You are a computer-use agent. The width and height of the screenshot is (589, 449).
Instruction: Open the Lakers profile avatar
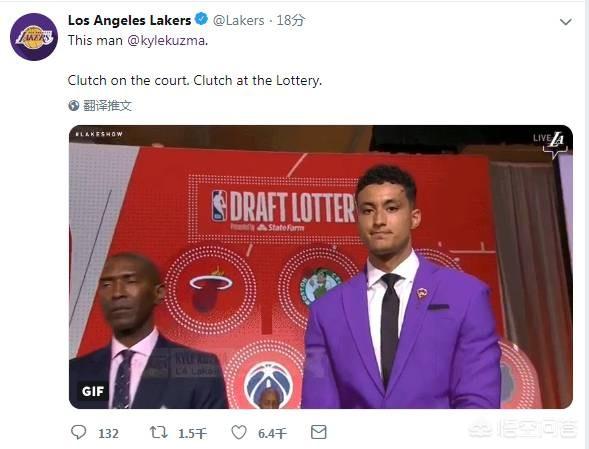pyautogui.click(x=34, y=37)
